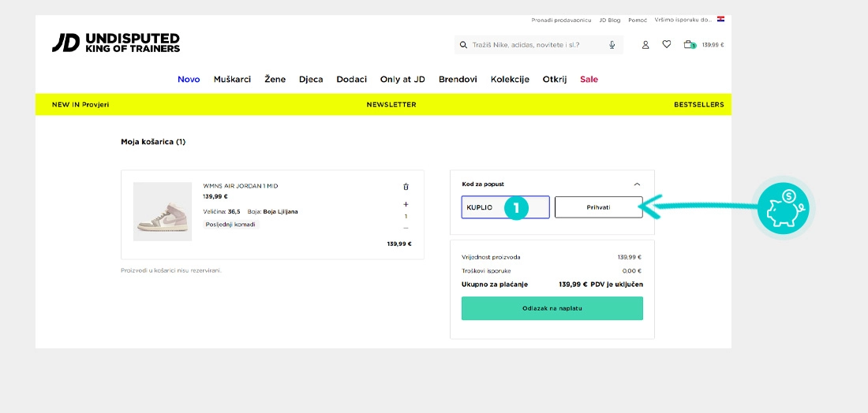868x413 pixels.
Task: Open the Muškarci menu
Action: [x=233, y=79]
